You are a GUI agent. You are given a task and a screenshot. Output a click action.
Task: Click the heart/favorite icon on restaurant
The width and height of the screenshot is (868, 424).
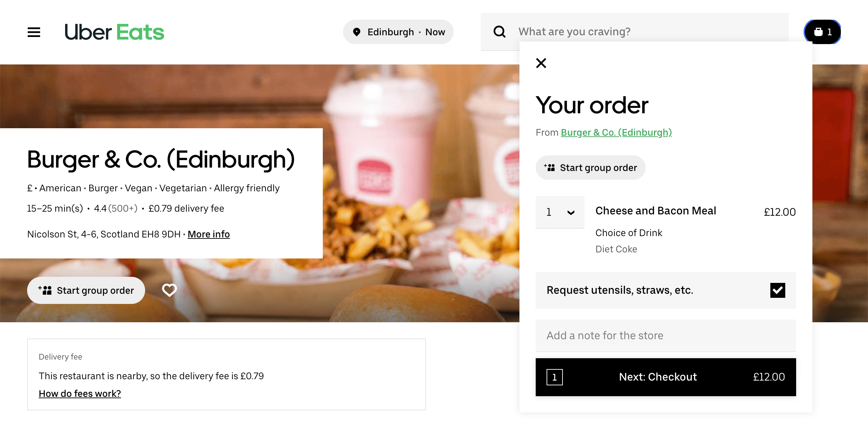click(x=170, y=290)
